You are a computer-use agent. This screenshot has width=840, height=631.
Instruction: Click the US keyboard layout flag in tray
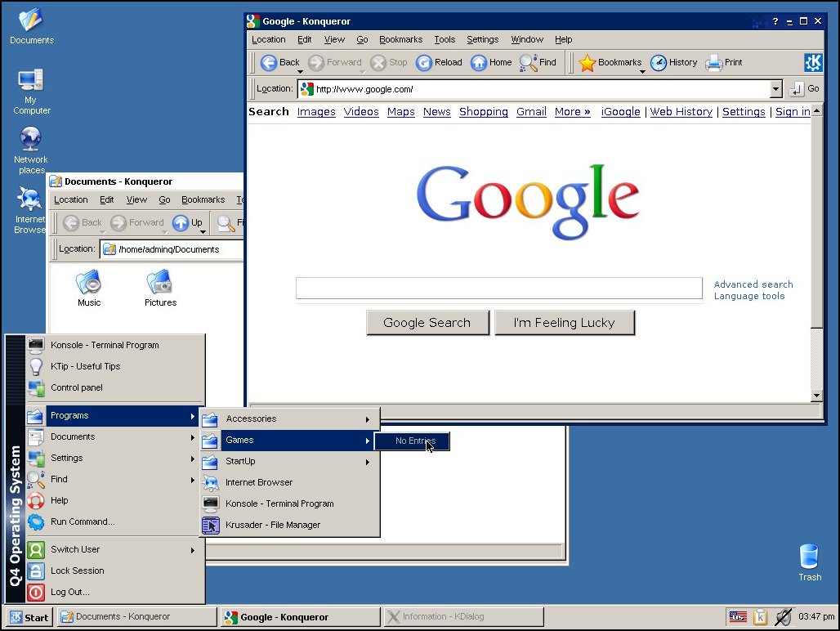pyautogui.click(x=738, y=617)
